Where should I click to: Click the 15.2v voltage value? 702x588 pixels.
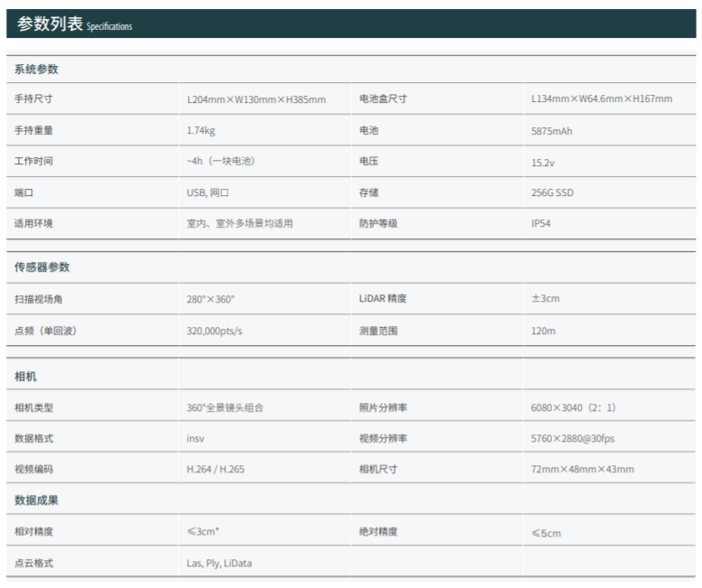543,163
